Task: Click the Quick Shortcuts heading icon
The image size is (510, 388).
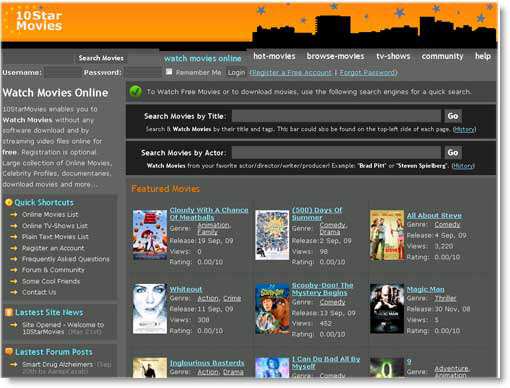Action: [x=9, y=202]
